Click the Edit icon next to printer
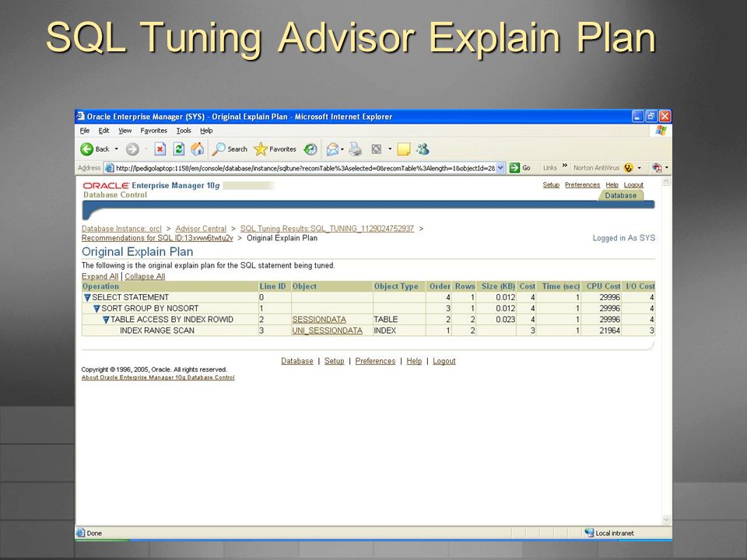The width and height of the screenshot is (747, 560). (x=377, y=149)
